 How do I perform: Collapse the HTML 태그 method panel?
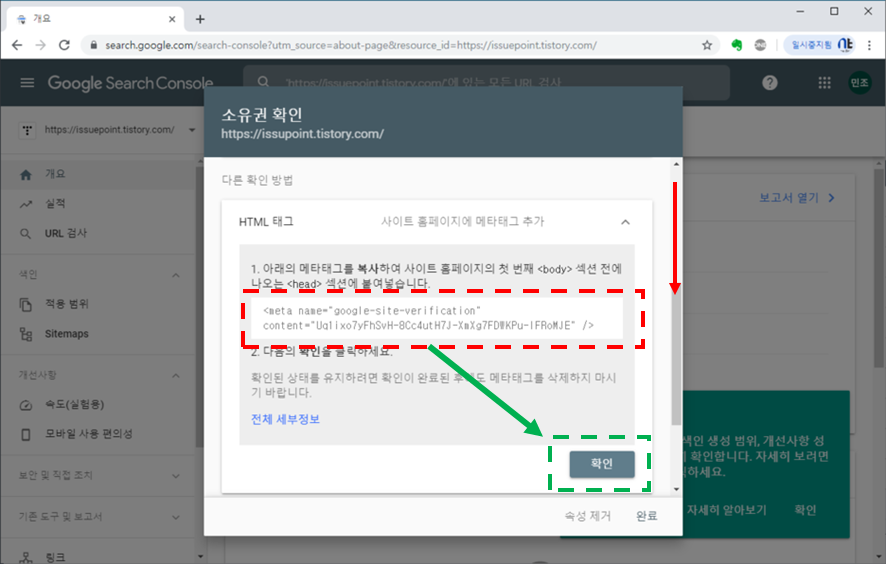point(626,222)
